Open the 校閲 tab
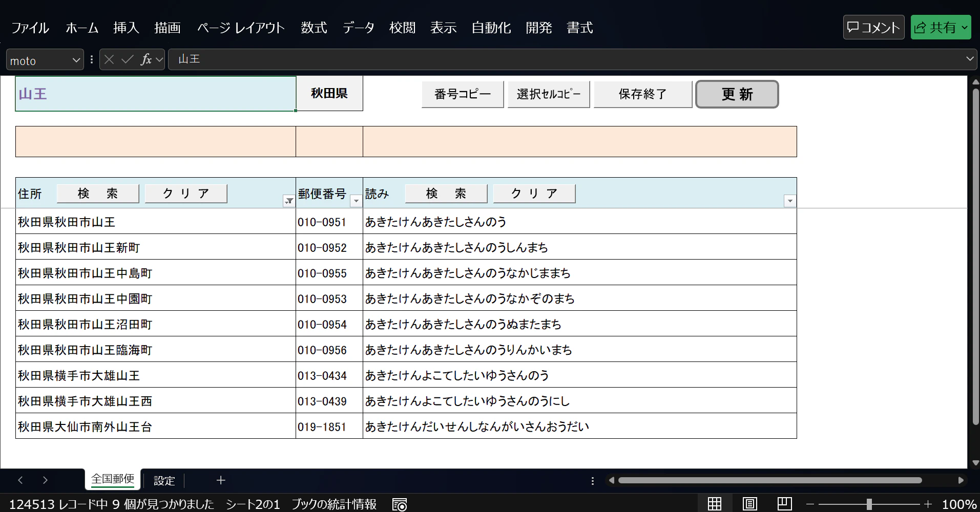Image resolution: width=980 pixels, height=512 pixels. 402,28
